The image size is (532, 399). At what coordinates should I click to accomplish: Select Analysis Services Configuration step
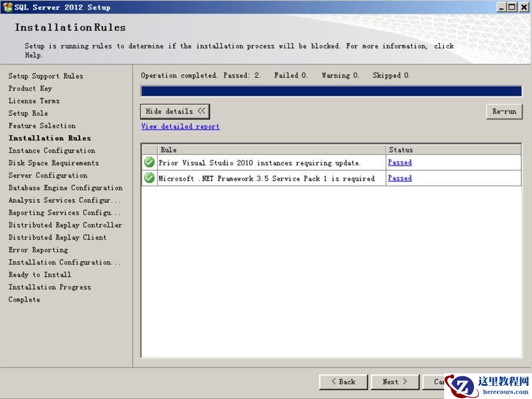click(65, 200)
